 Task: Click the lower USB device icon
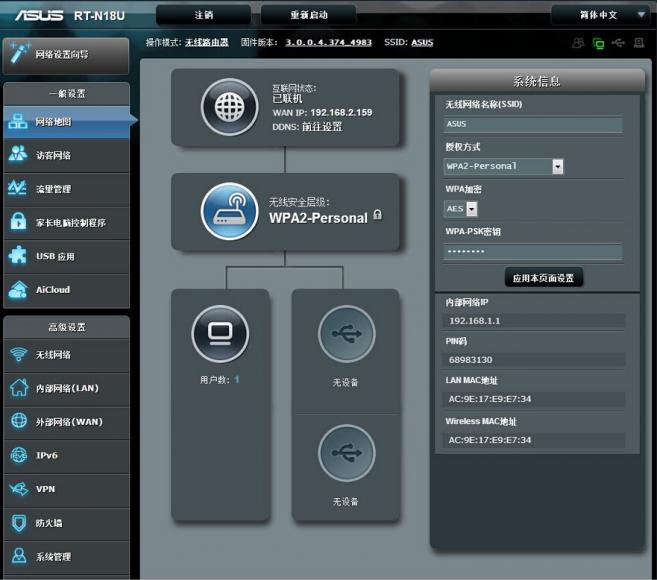[347, 453]
